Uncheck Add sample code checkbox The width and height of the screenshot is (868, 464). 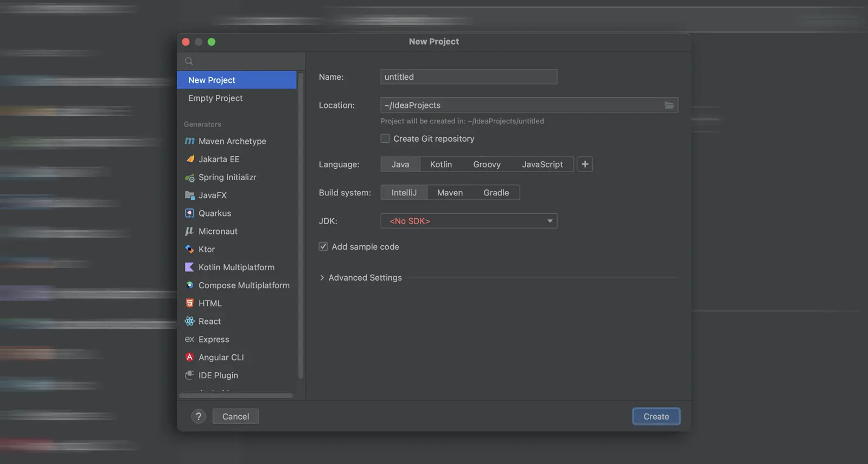pyautogui.click(x=323, y=246)
